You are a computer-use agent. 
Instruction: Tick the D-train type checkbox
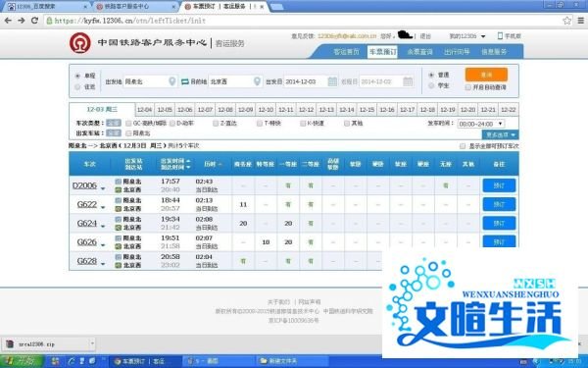point(172,124)
